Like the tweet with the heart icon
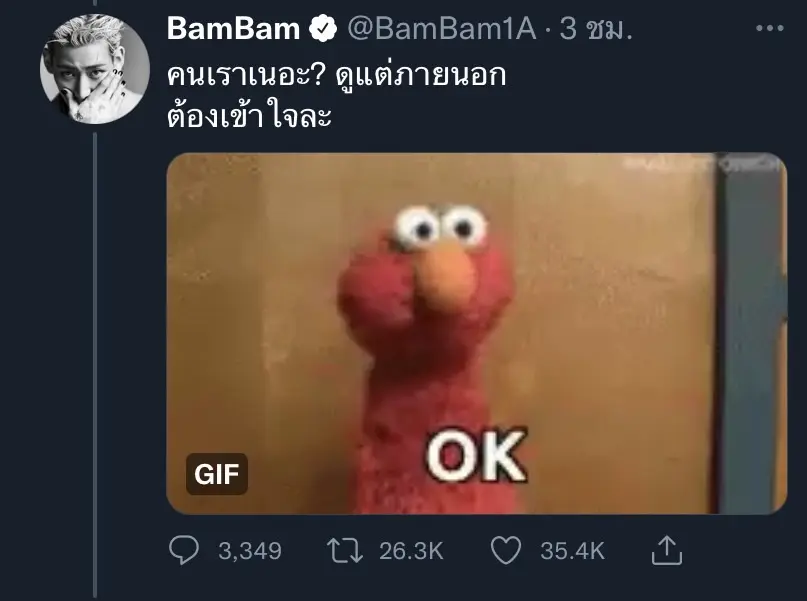 coord(506,550)
